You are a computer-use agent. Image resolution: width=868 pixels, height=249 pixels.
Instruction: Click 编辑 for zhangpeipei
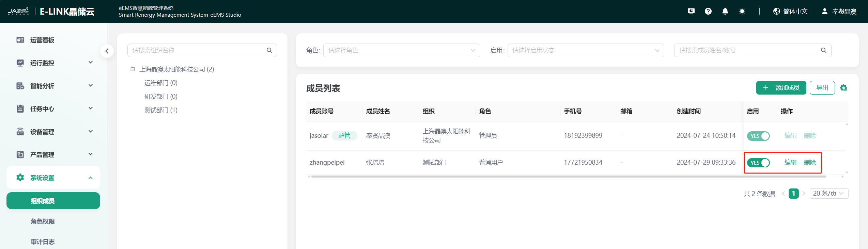coord(790,163)
